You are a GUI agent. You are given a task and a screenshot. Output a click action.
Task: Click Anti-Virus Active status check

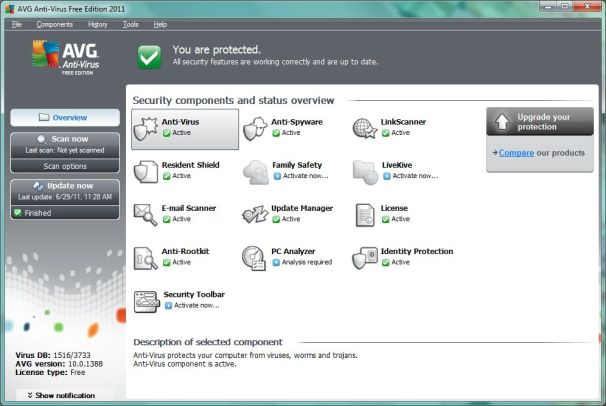pyautogui.click(x=167, y=133)
